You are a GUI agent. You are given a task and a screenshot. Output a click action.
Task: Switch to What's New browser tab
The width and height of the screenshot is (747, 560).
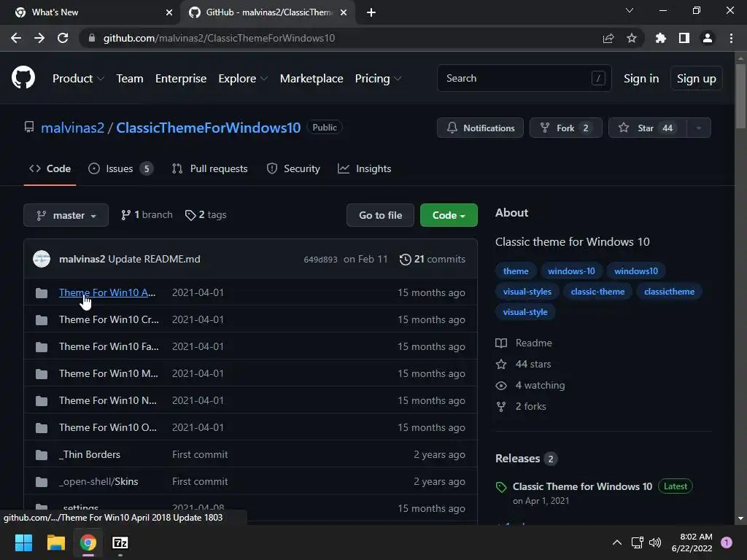click(90, 12)
